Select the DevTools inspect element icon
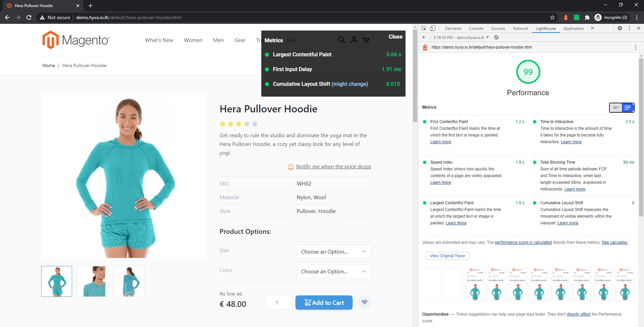The width and height of the screenshot is (644, 327). click(x=424, y=29)
